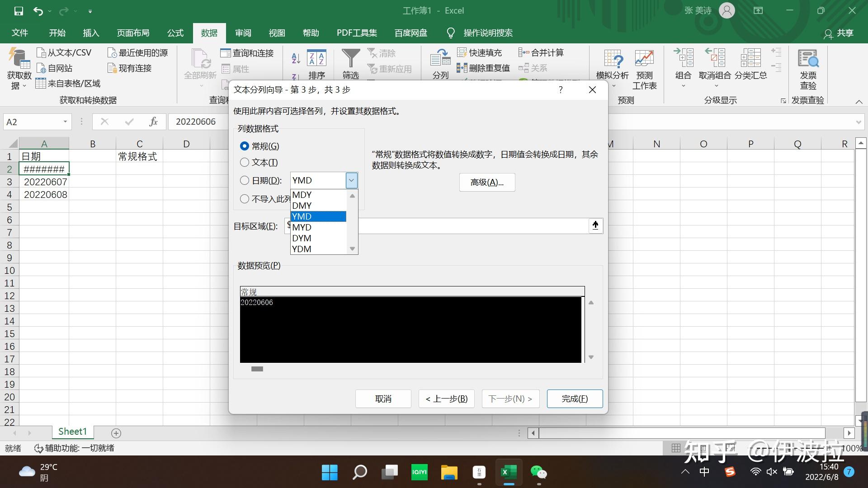This screenshot has height=488, width=868.
Task: Collapse the date format combo box arrow
Action: click(351, 180)
